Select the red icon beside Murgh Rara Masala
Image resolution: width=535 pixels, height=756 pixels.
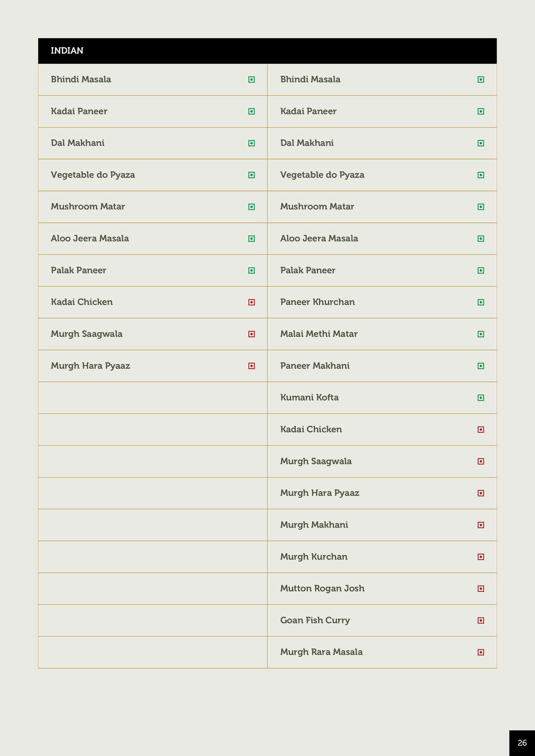pyautogui.click(x=481, y=652)
